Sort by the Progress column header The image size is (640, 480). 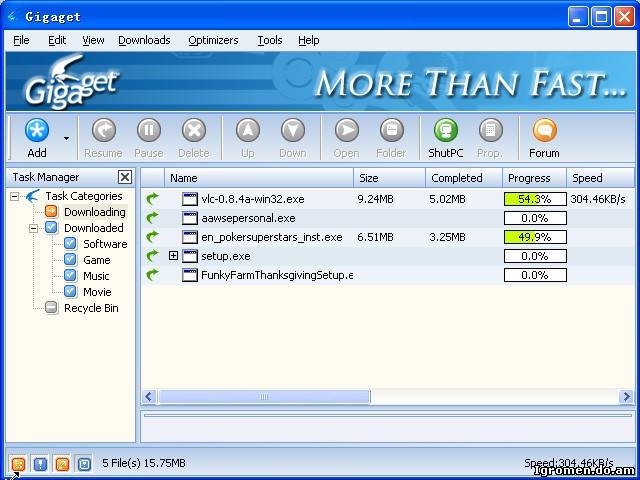click(534, 178)
